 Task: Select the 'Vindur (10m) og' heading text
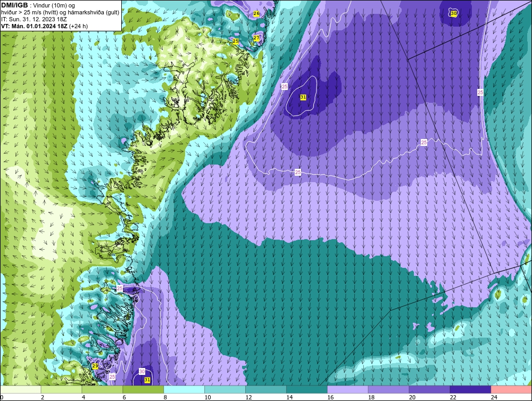54,6
